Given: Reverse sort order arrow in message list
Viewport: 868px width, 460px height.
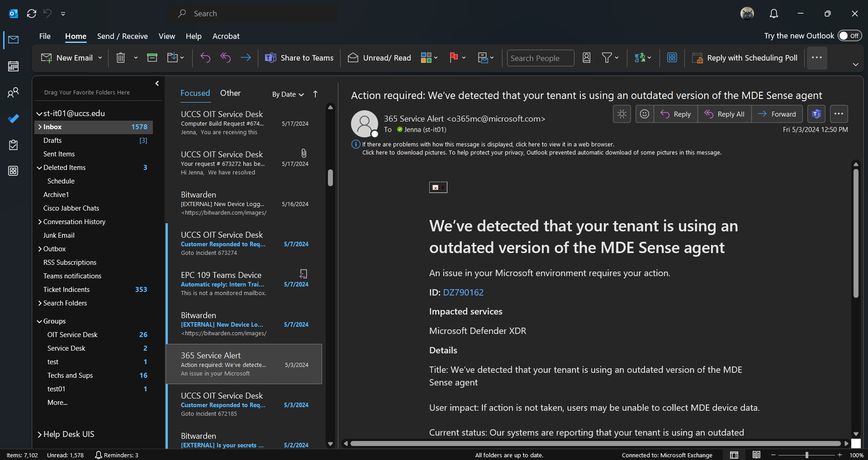Looking at the screenshot, I should point(315,94).
